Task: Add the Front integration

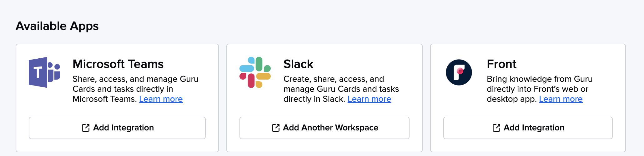Action: pos(528,128)
